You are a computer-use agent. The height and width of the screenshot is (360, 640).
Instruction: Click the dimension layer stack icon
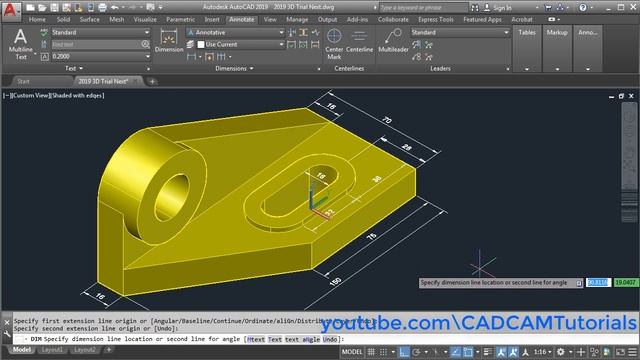(190, 44)
